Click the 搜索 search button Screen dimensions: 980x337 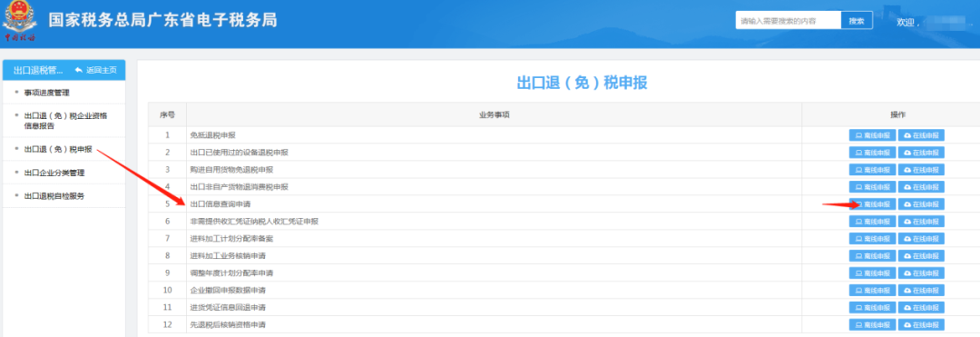857,21
